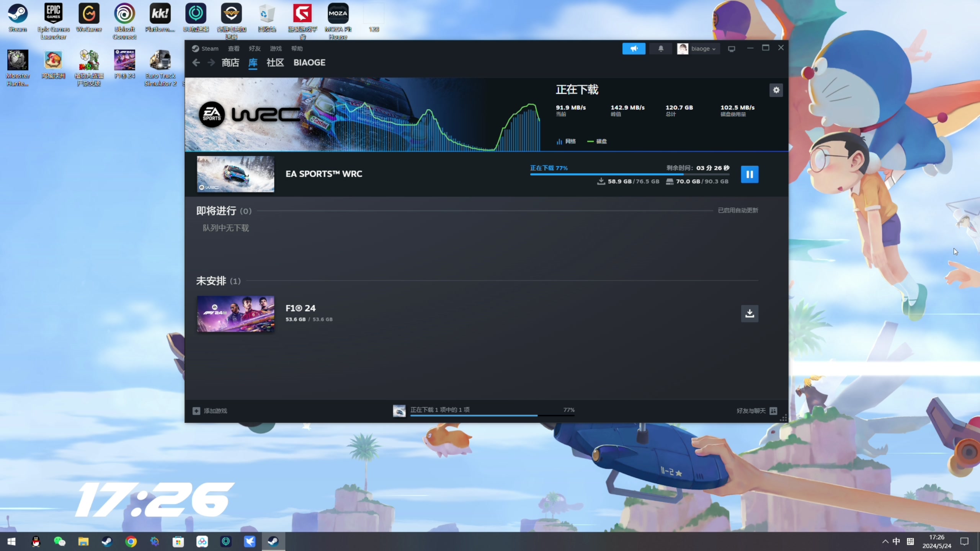
Task: Toggle the 网络 network graph legend
Action: coord(566,141)
